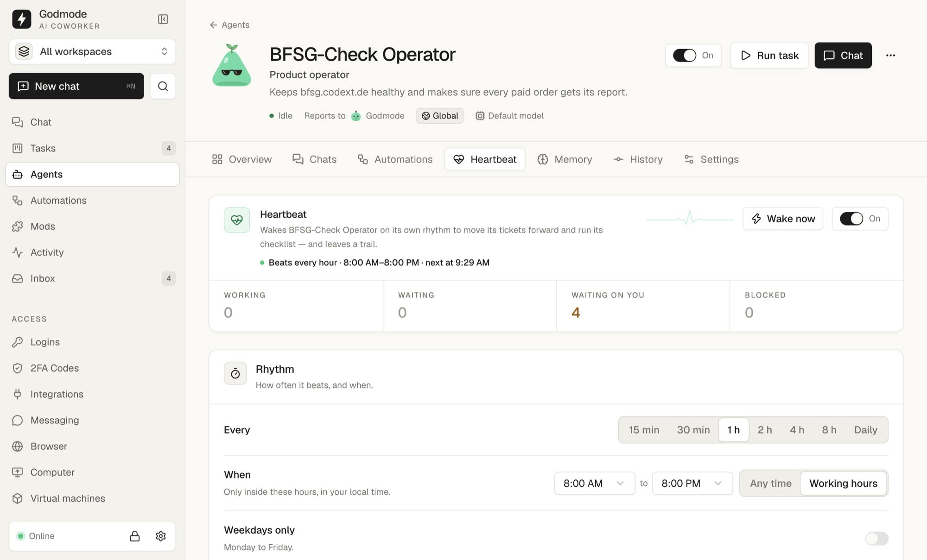Collapse the sidebar with the panel icon

coord(163,19)
